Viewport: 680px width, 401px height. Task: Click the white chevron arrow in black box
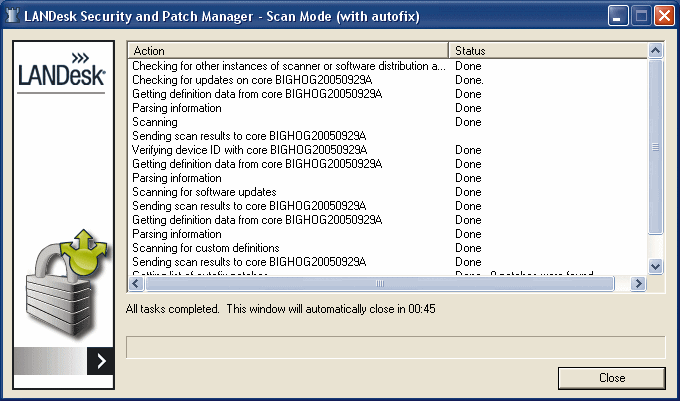pyautogui.click(x=101, y=361)
